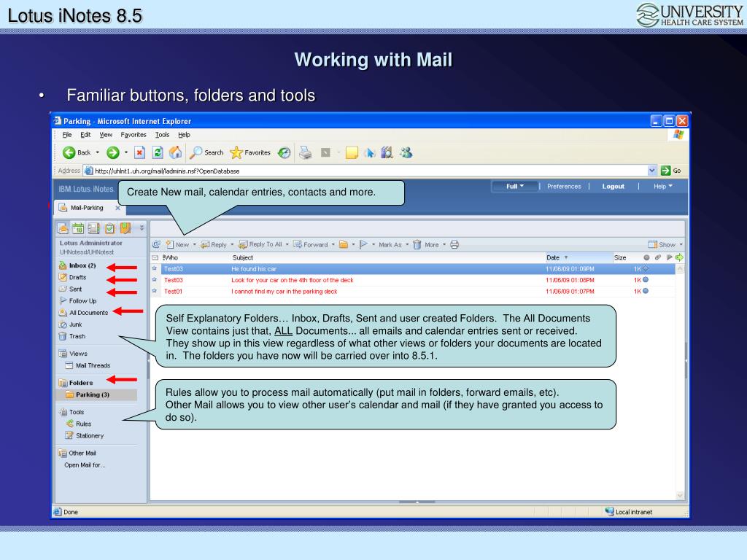This screenshot has height=560, width=747.
Task: Select the Follow Up folder
Action: tap(77, 301)
